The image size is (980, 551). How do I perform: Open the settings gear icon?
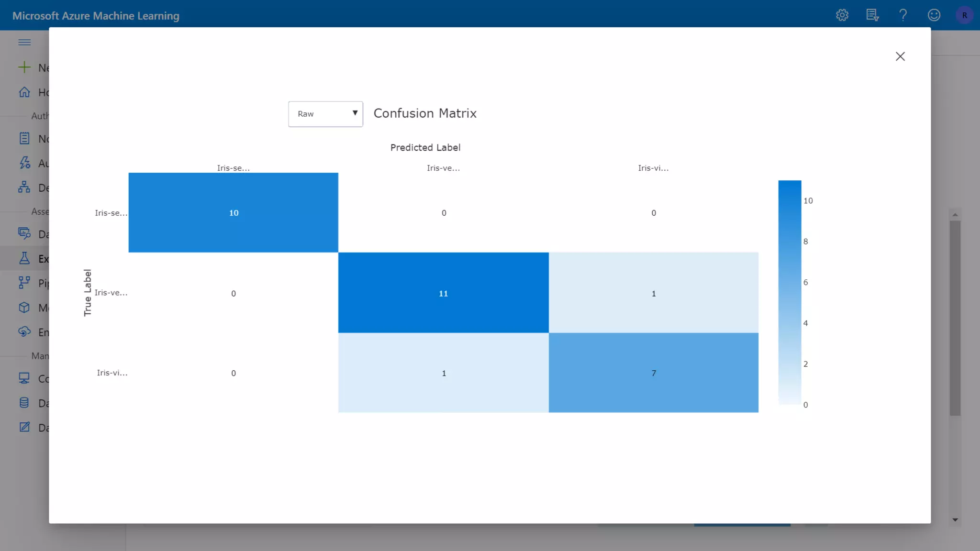click(x=842, y=15)
